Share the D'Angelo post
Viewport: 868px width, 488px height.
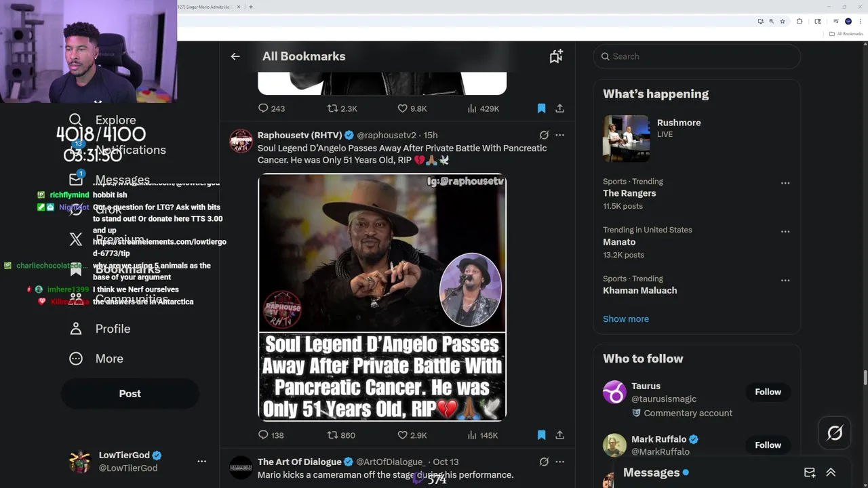(560, 435)
